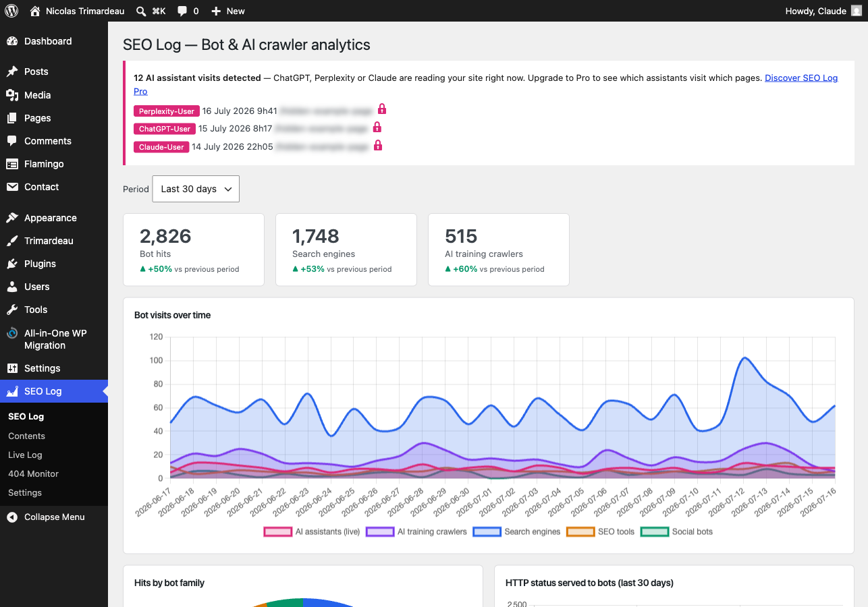This screenshot has height=607, width=868.
Task: Click the 15 July 2026 8h17 timestamp
Action: click(x=236, y=129)
